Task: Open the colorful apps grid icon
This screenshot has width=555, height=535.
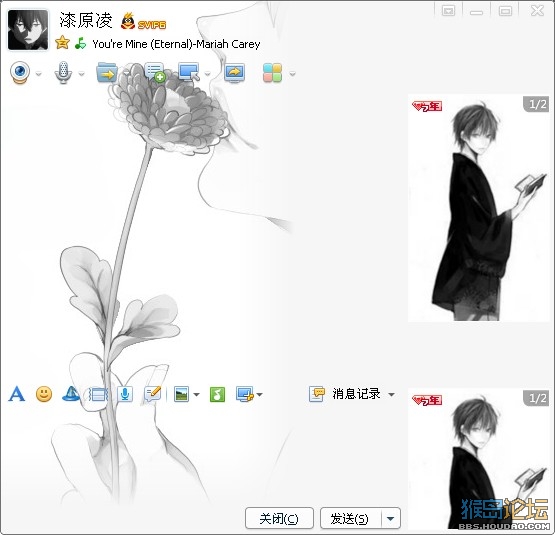Action: pos(272,73)
